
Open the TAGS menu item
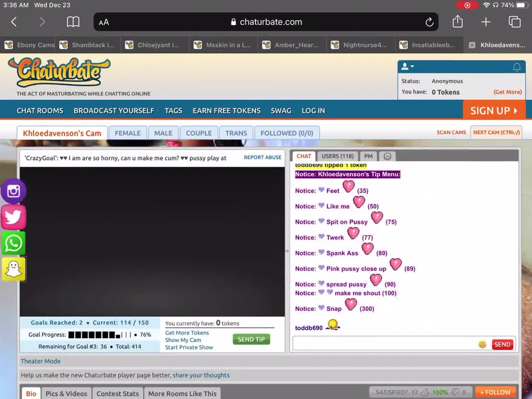[173, 110]
